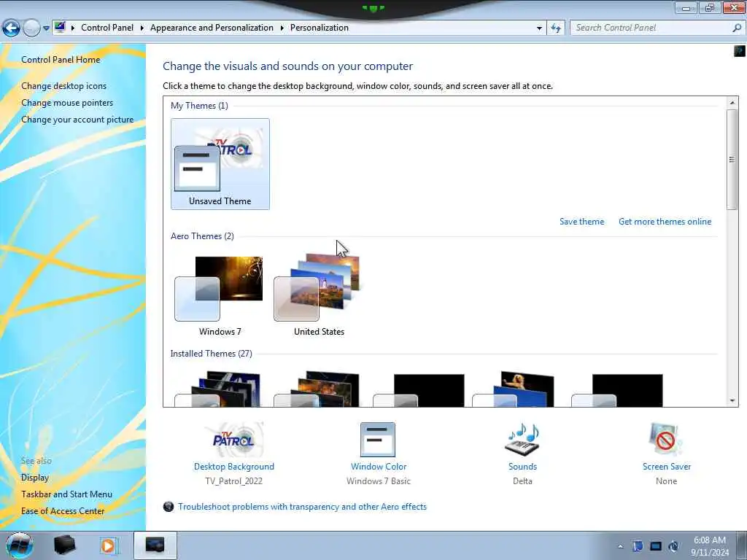Click the Window Color text link
The height and width of the screenshot is (560, 747).
click(379, 467)
